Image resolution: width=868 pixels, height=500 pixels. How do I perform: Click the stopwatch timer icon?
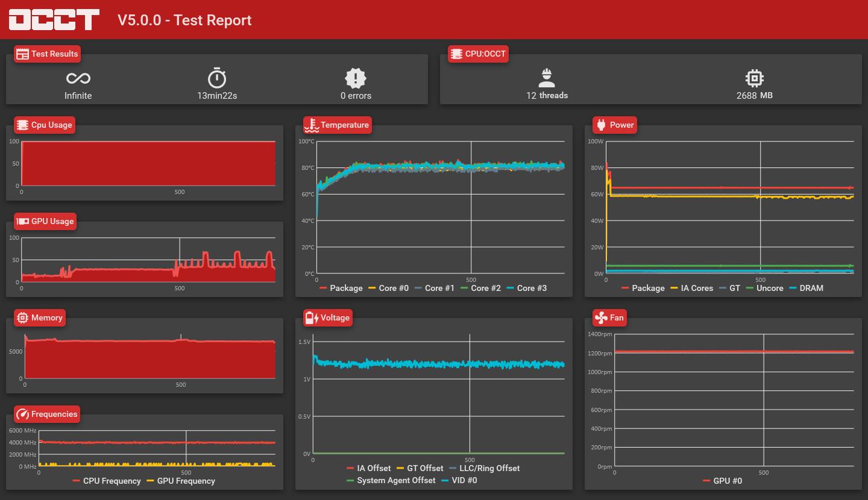pos(216,78)
